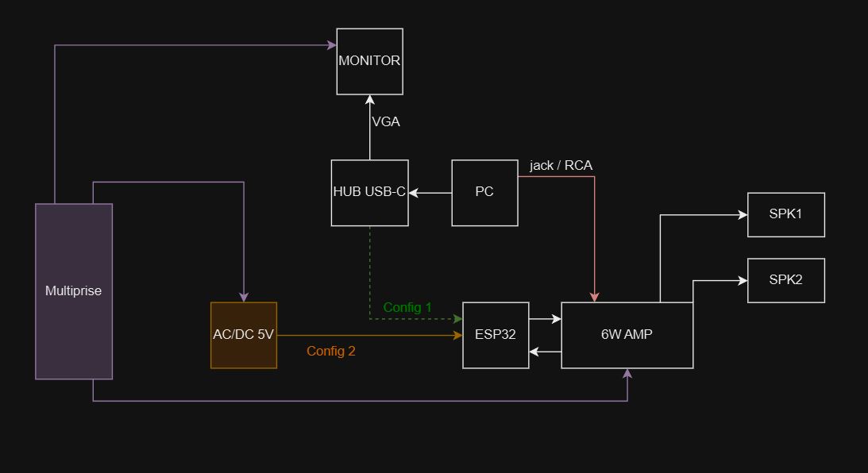Image resolution: width=868 pixels, height=473 pixels.
Task: Click the arrowhead pointing into SPK1
Action: pos(743,214)
